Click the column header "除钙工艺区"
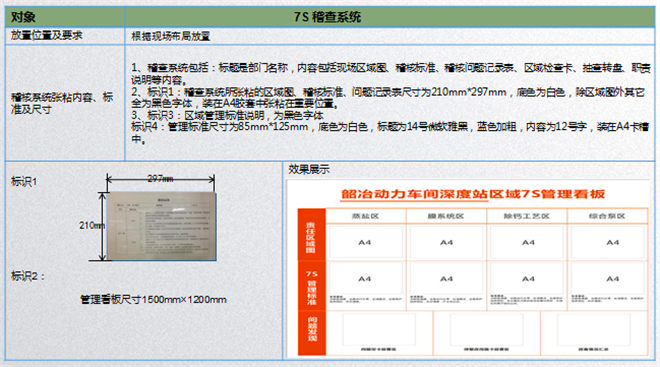This screenshot has width=660, height=367. point(527,216)
